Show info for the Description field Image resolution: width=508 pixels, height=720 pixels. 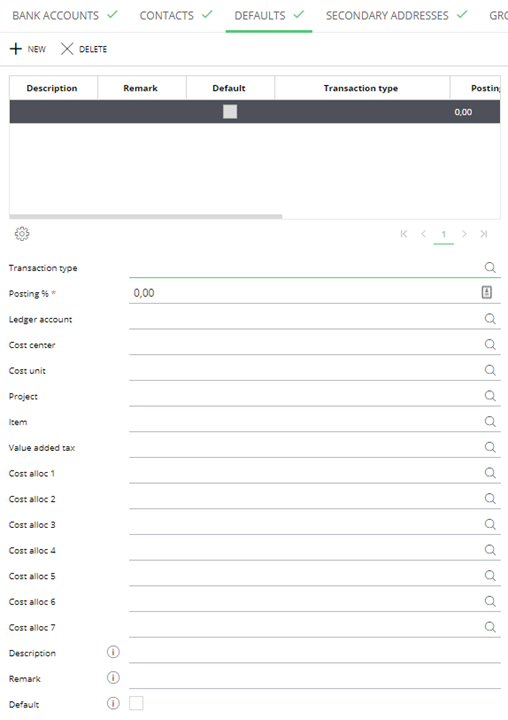pos(113,652)
